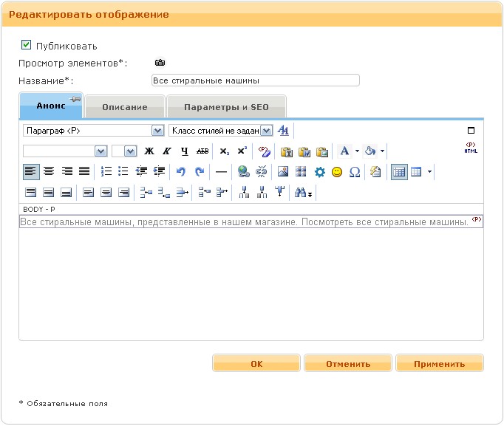Apply italic formatting (К) button

point(166,151)
